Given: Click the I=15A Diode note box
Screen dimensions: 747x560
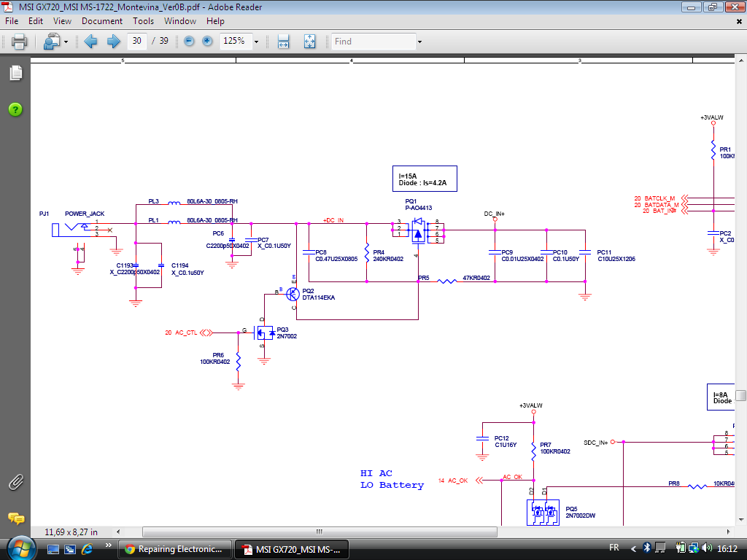Looking at the screenshot, I should 425,179.
